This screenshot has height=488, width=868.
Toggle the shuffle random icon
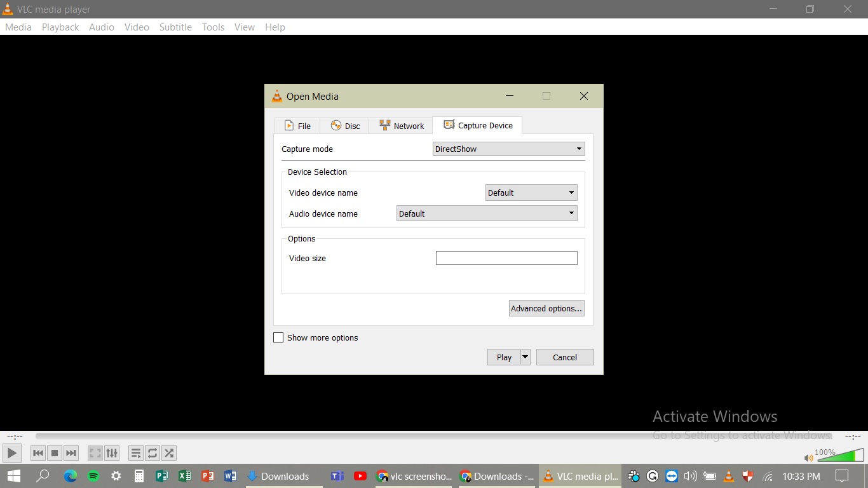[x=169, y=453]
